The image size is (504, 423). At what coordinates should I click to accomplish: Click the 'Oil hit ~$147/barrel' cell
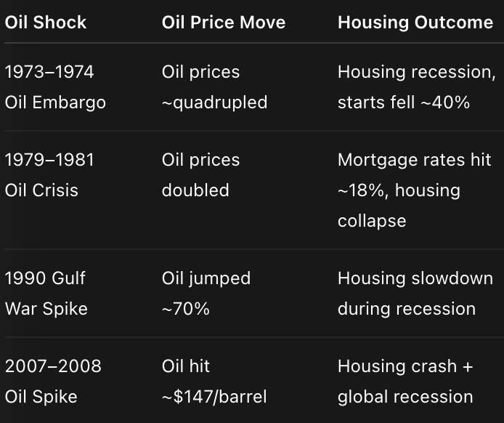214,382
